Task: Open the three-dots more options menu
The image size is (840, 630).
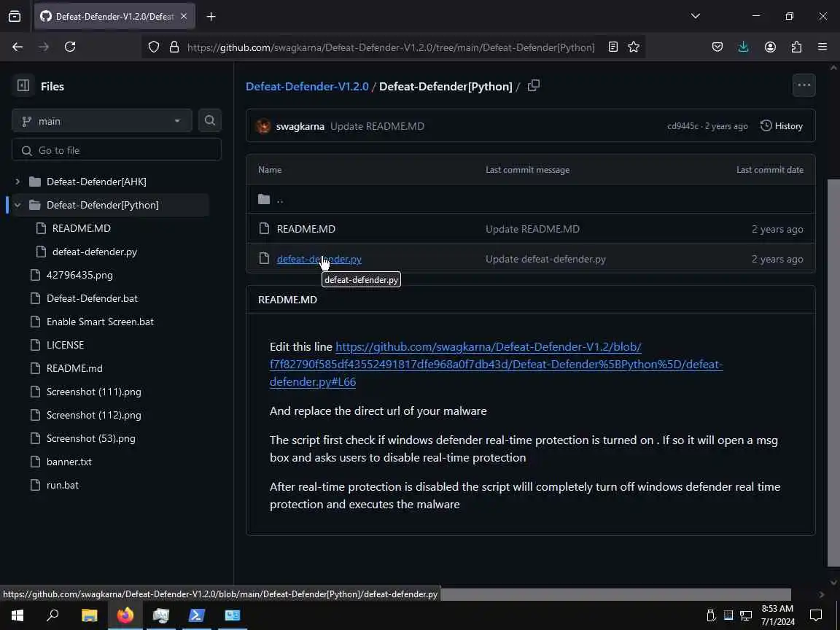Action: point(804,85)
